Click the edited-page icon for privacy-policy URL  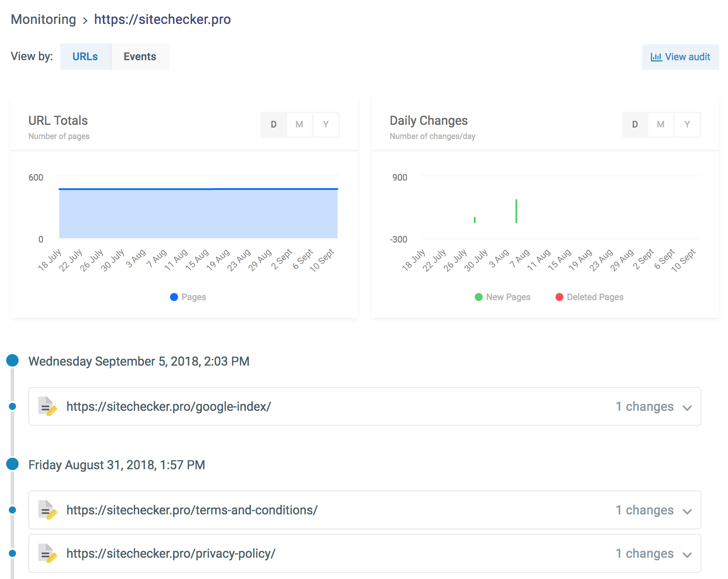coord(47,553)
